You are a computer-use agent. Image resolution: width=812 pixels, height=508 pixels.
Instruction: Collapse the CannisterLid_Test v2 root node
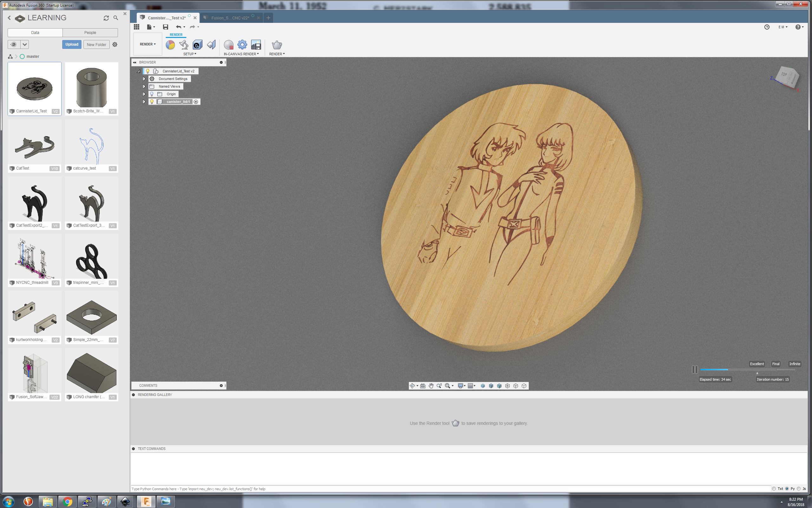pyautogui.click(x=138, y=71)
